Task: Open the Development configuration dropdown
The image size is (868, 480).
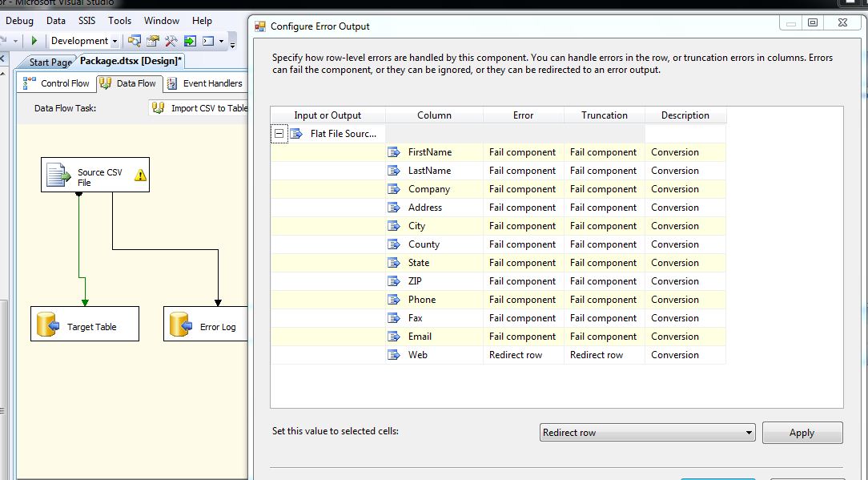Action: [x=115, y=41]
